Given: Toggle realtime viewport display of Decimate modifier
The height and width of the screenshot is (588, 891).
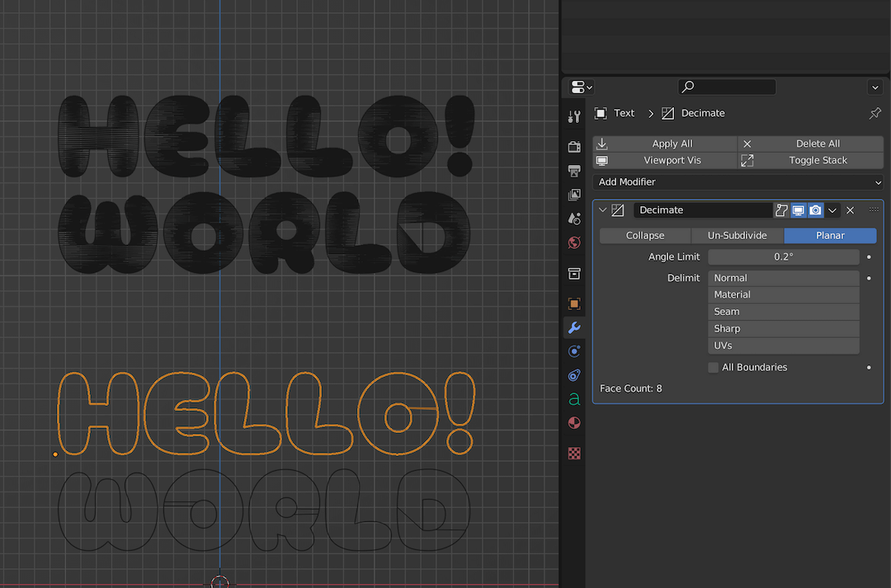Looking at the screenshot, I should (x=798, y=209).
